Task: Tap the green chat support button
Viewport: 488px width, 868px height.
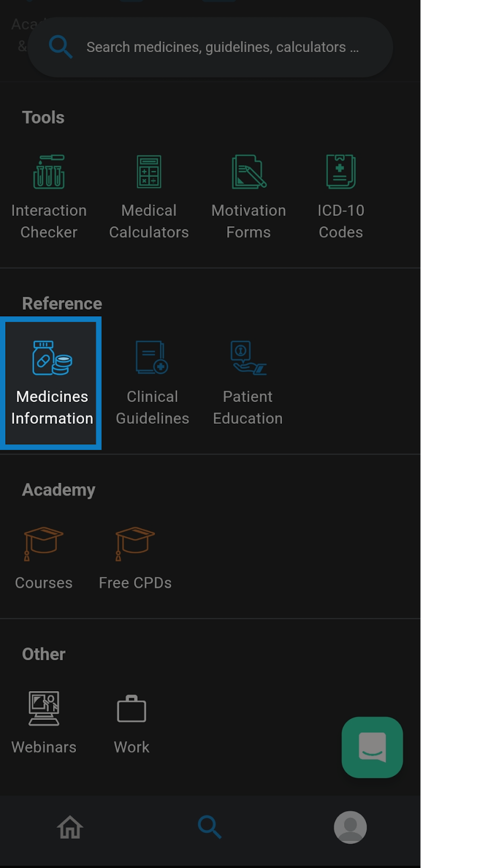Action: (x=373, y=748)
